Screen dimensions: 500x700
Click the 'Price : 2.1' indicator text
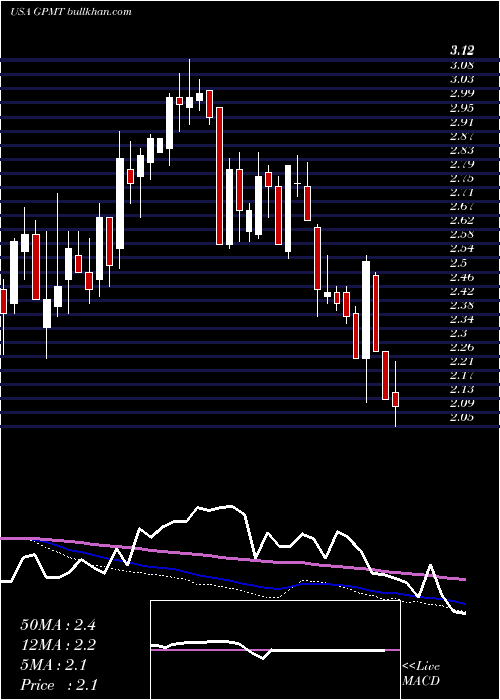click(x=58, y=685)
